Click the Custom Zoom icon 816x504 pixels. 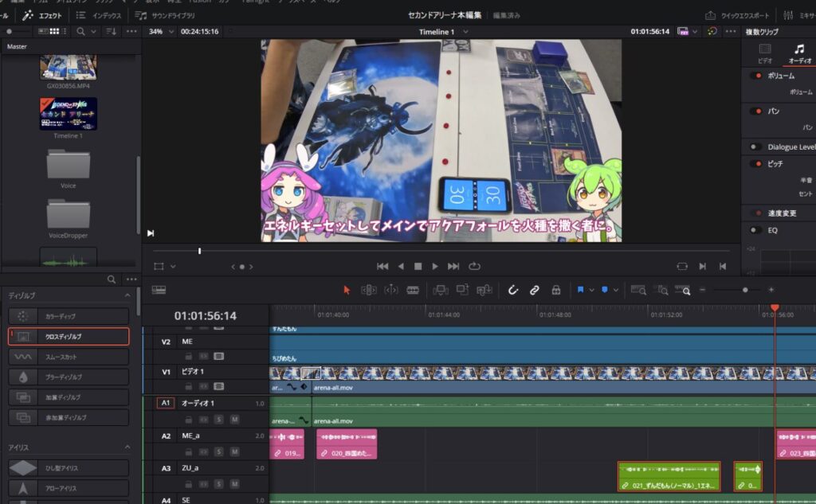[x=682, y=290]
